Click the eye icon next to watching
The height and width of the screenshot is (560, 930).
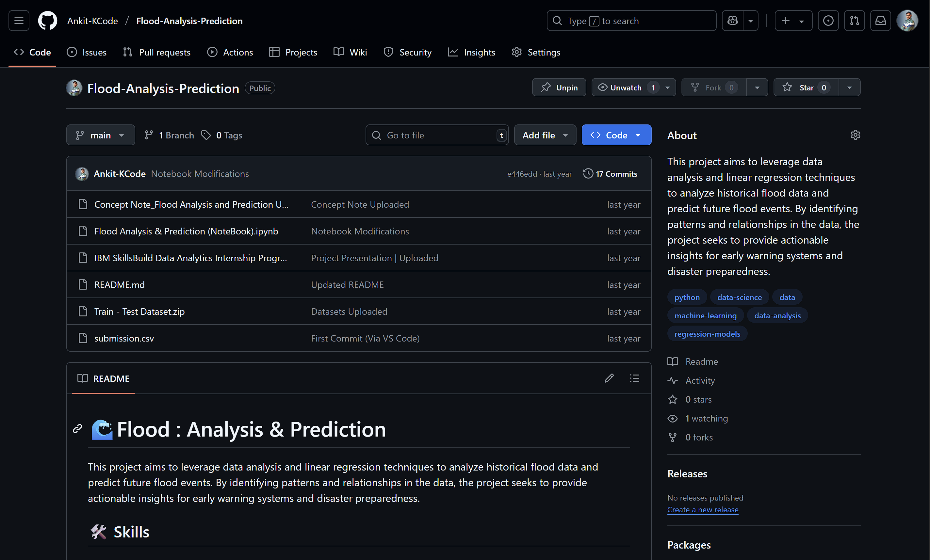(x=673, y=418)
